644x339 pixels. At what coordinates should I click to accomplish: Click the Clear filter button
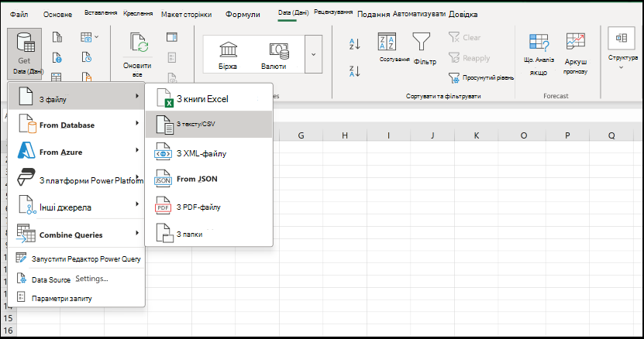point(464,37)
